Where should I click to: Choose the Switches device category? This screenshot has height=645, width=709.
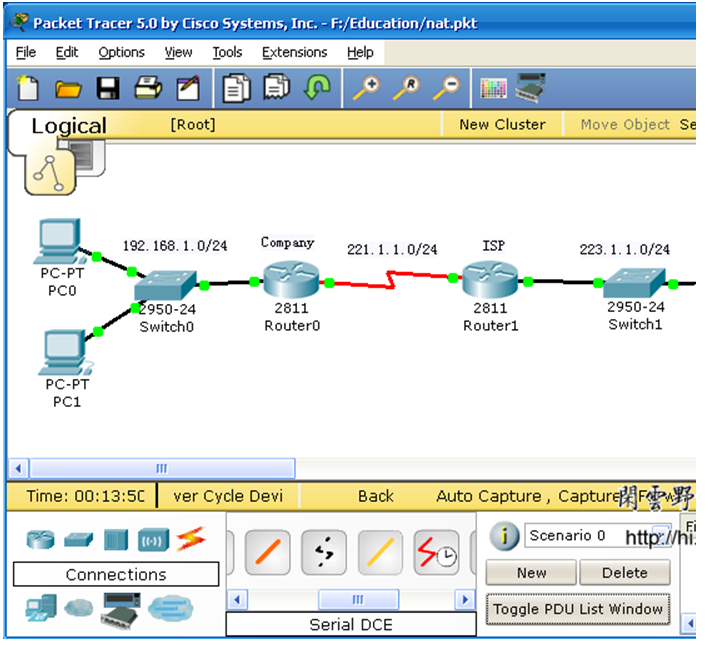[x=79, y=539]
